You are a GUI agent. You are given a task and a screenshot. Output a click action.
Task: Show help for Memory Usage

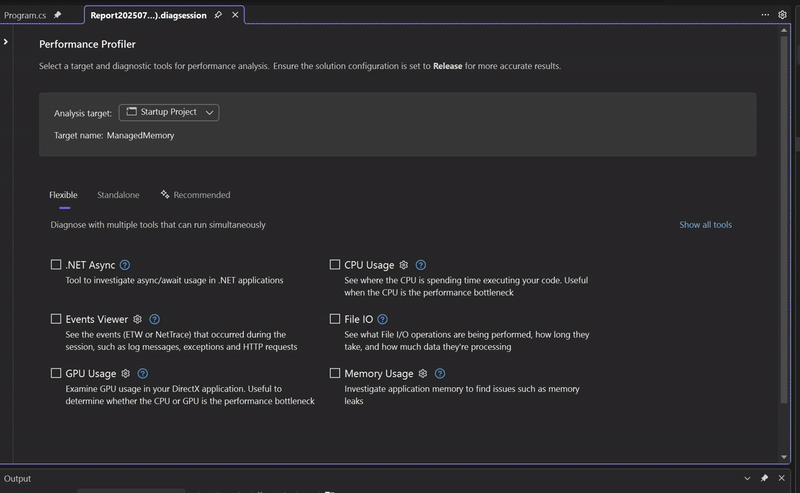click(x=439, y=374)
